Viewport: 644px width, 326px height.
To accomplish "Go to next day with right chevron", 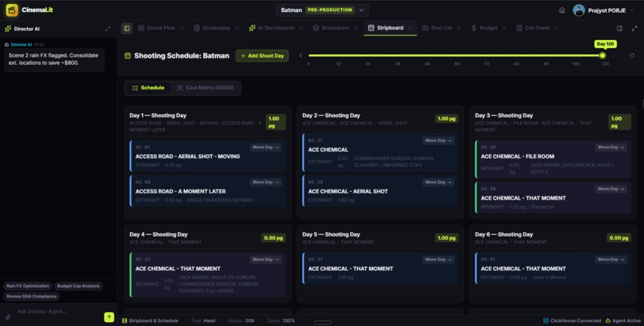I will 614,56.
